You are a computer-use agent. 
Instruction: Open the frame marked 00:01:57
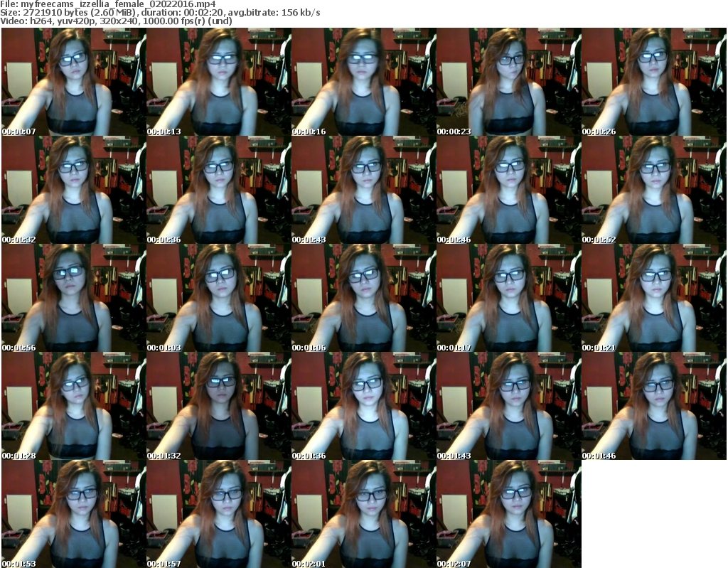(219, 514)
